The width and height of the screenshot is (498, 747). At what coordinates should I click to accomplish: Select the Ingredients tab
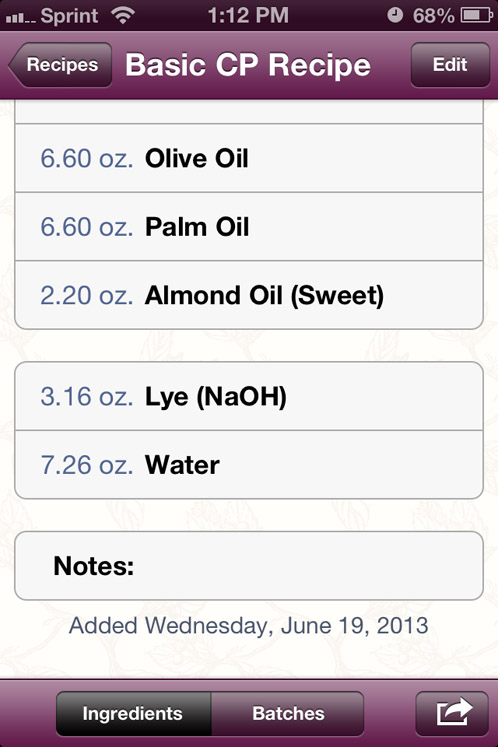pos(133,713)
